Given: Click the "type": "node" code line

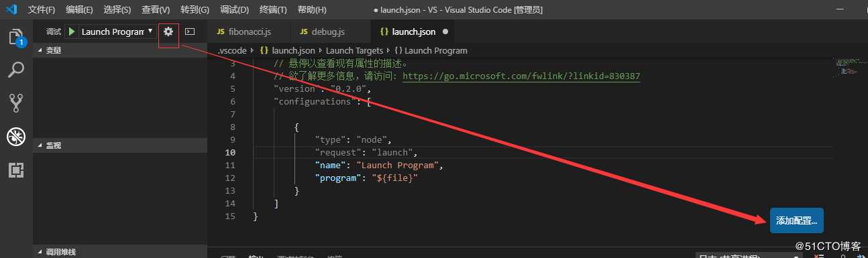Looking at the screenshot, I should pos(353,140).
